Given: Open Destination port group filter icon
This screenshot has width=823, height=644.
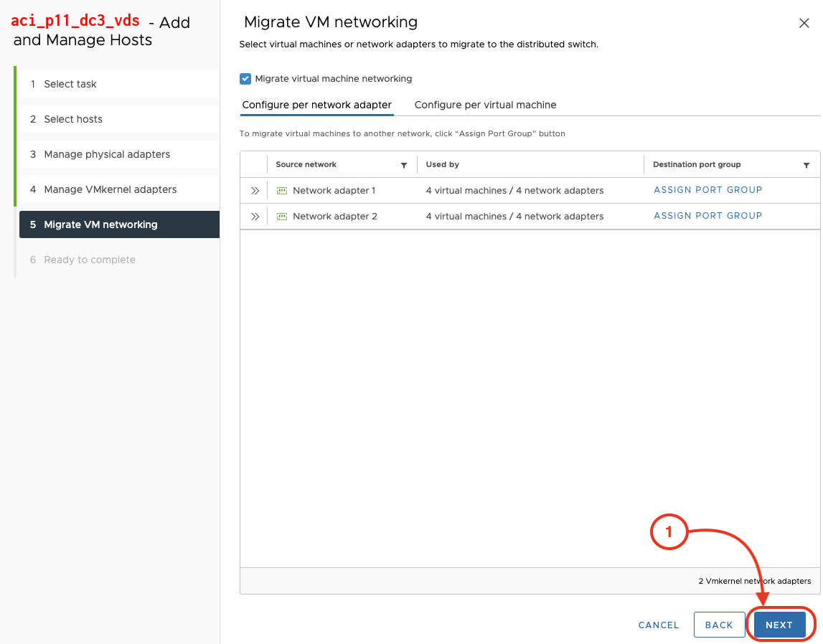Looking at the screenshot, I should point(806,165).
